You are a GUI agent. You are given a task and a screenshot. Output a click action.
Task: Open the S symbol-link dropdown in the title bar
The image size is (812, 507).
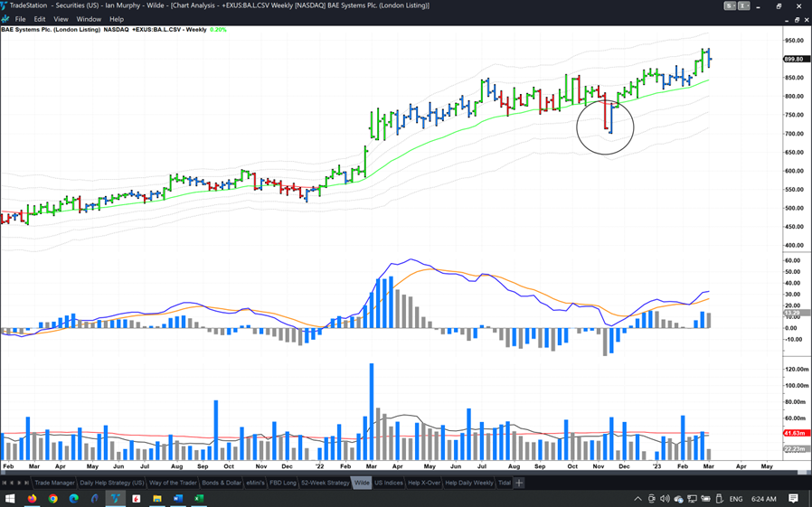(730, 5)
